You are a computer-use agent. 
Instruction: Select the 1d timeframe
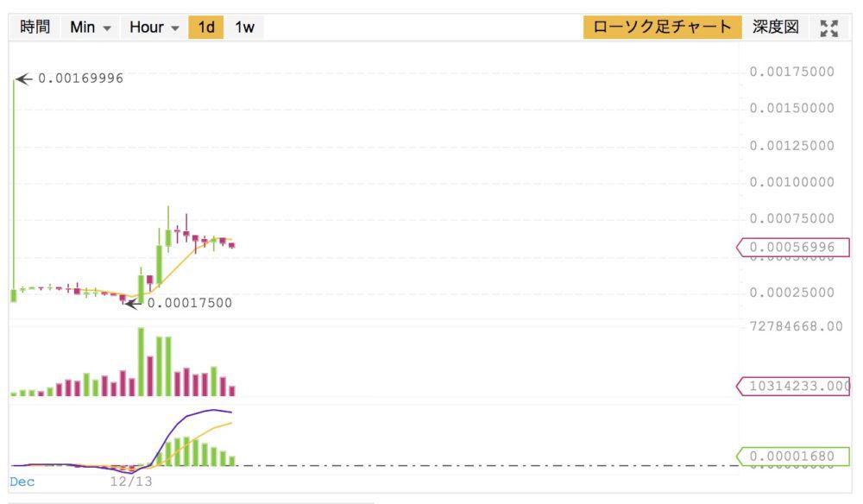coord(206,27)
